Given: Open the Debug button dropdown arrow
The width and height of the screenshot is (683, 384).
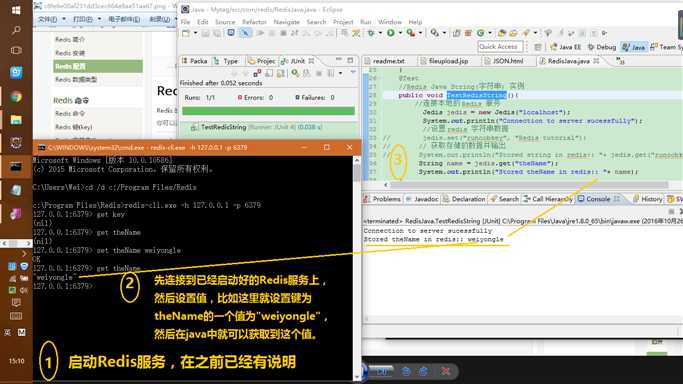Looking at the screenshot, I should tap(380, 33).
